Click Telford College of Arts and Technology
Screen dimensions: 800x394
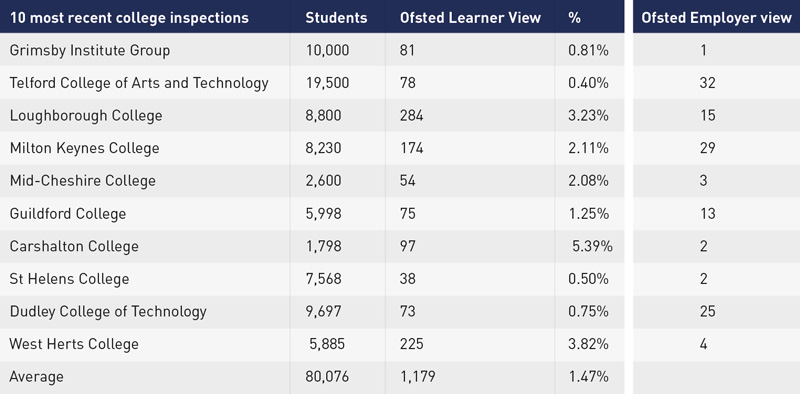point(139,83)
